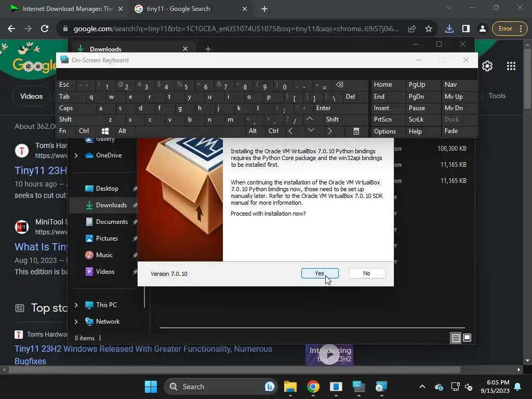Open Tiny11 23H2 Windows Released news link

(x=143, y=355)
